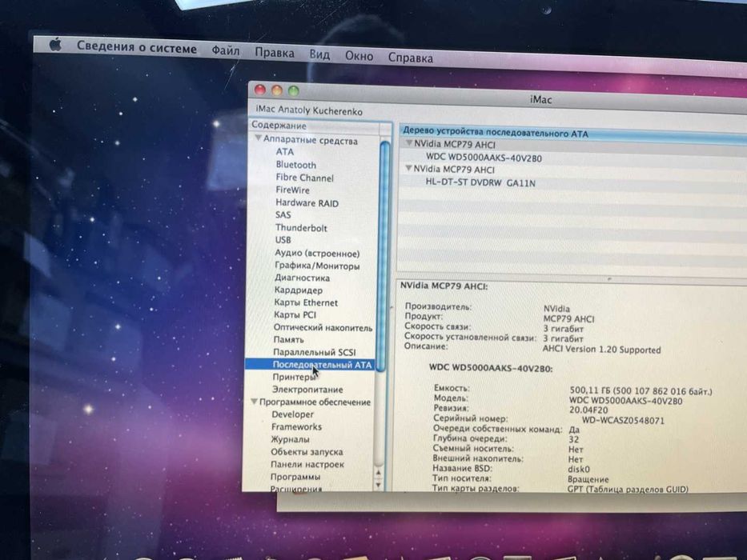Select Параллельный SCSI in the sidebar
The height and width of the screenshot is (560, 747).
point(315,352)
